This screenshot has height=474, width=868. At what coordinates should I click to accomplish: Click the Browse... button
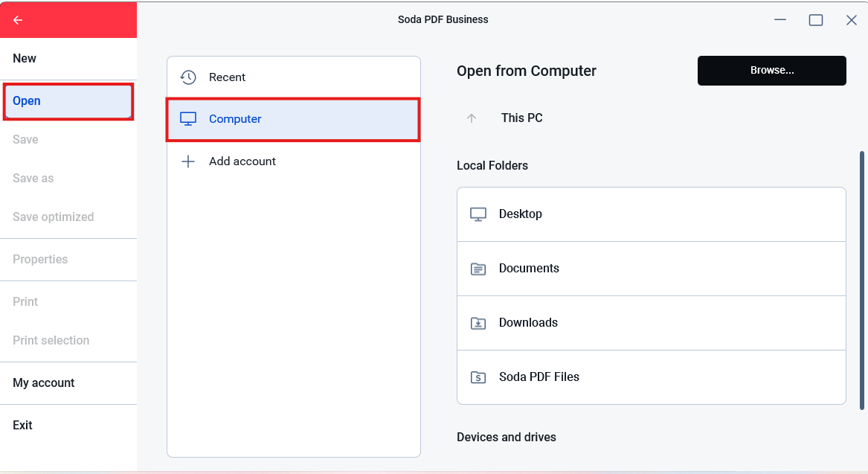pos(771,71)
